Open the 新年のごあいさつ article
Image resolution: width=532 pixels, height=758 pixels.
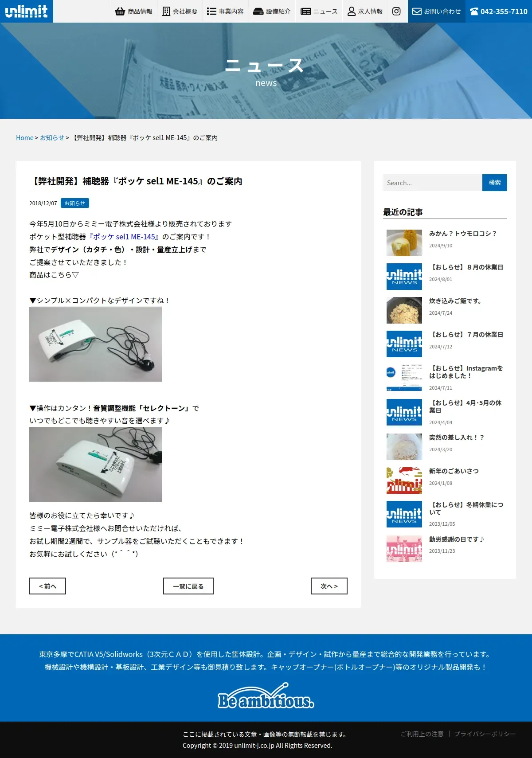tap(454, 471)
